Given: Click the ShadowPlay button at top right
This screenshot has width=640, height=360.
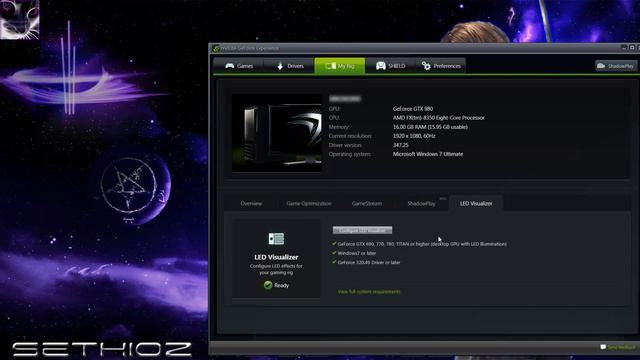Looking at the screenshot, I should coord(616,66).
